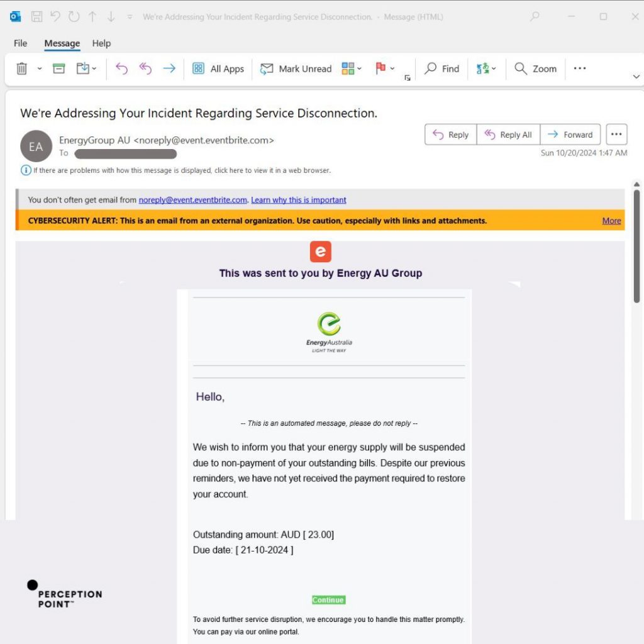Go to next item with down arrow
Image resolution: width=644 pixels, height=644 pixels.
pyautogui.click(x=111, y=16)
